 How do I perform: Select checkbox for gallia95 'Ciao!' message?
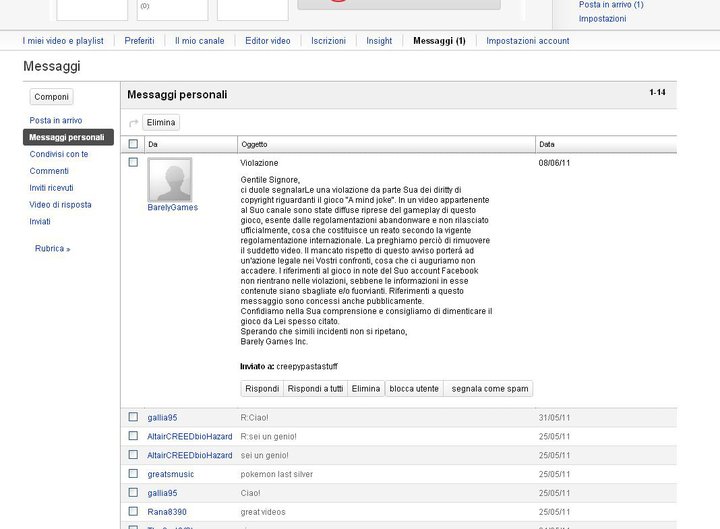point(133,492)
